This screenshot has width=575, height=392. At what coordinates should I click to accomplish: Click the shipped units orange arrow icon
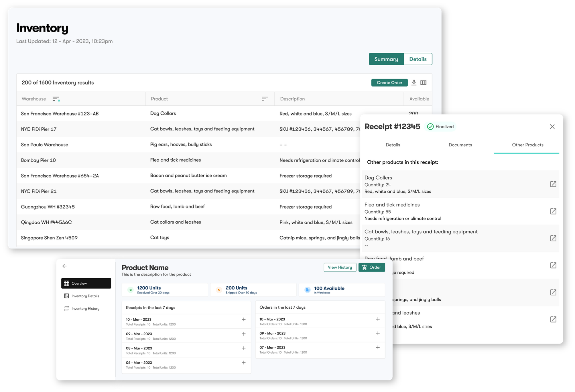[x=219, y=290]
